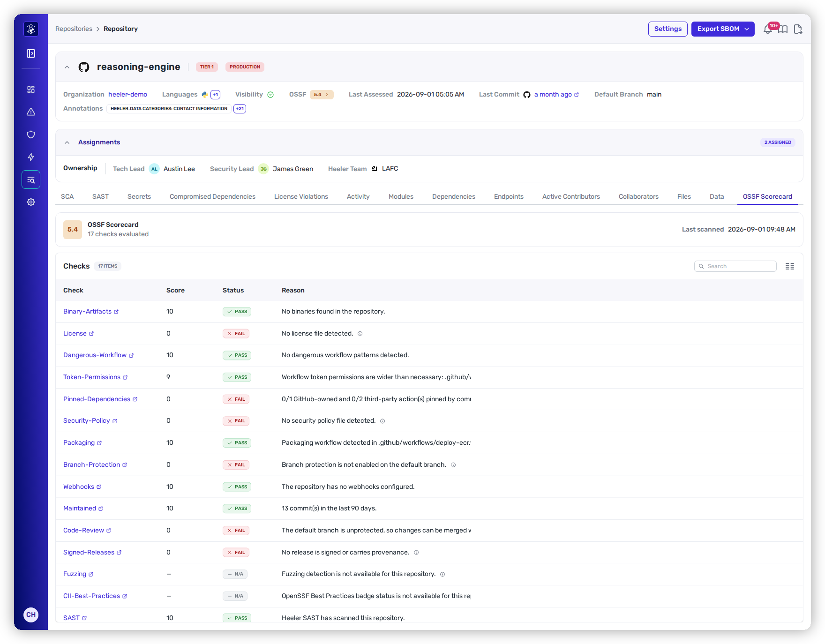Click the Settings button
This screenshot has width=825, height=644.
click(667, 29)
